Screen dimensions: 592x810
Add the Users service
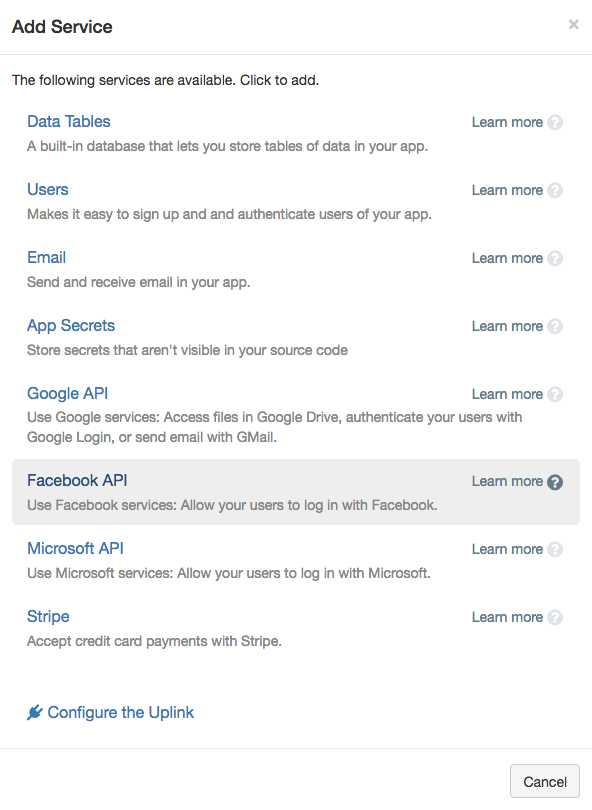coord(47,190)
